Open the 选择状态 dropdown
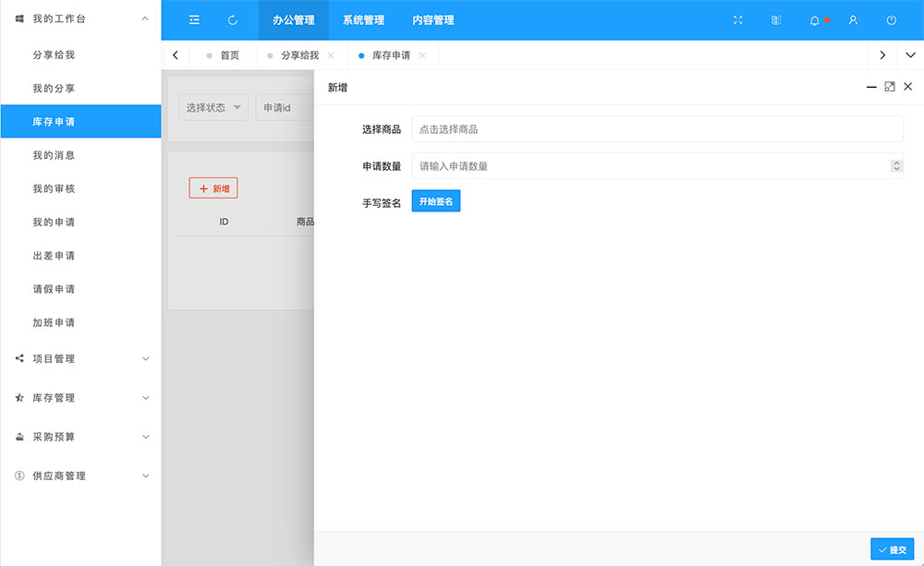 pos(213,107)
